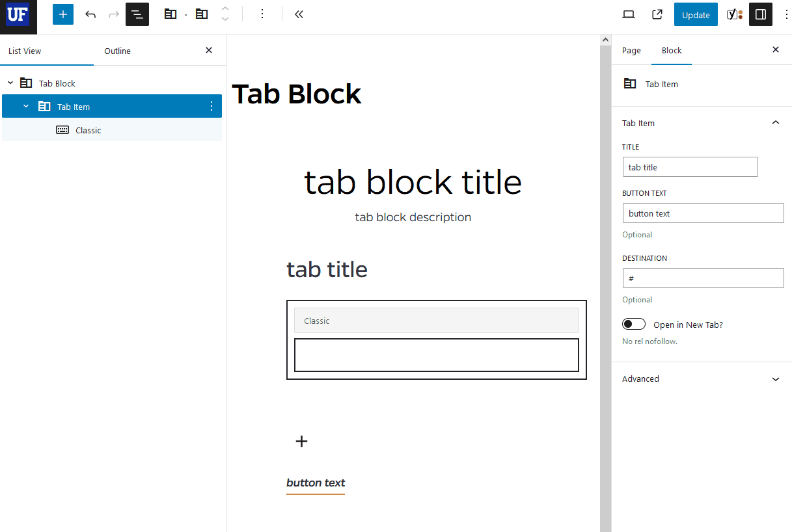
Task: Open the Preview desktop icon
Action: pyautogui.click(x=628, y=14)
